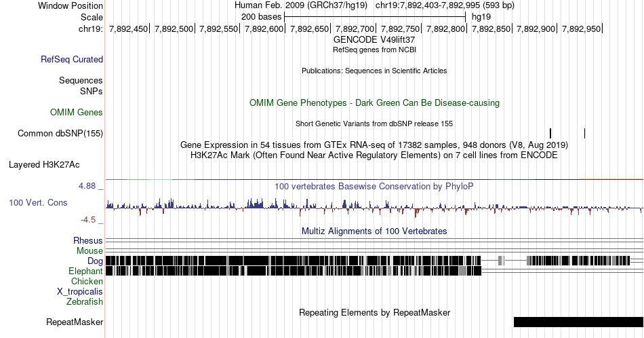Click Multiz Alignments of 100 Vertebrates title

[374, 231]
